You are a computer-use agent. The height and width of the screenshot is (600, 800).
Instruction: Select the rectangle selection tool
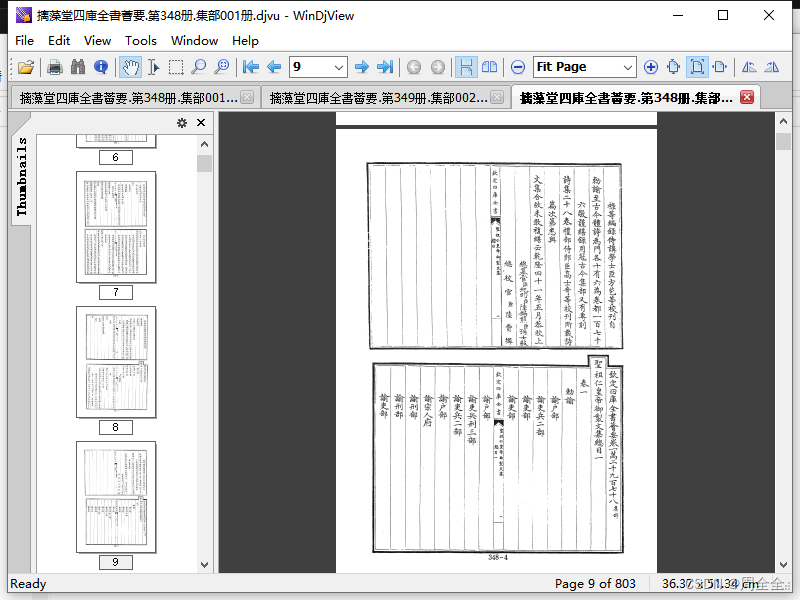coord(176,67)
